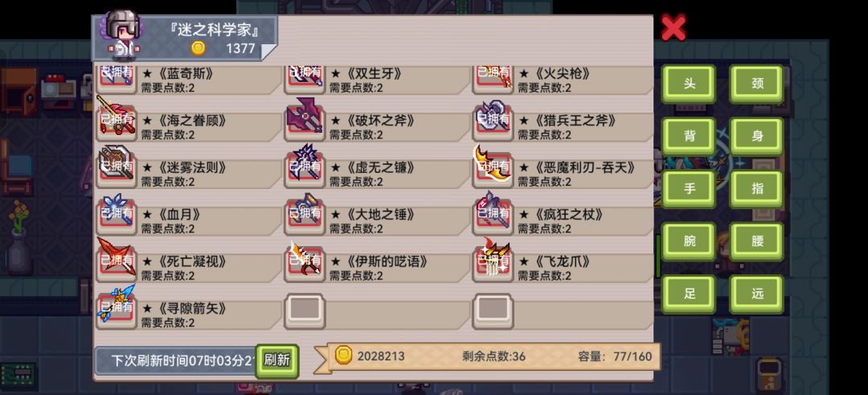Select the 伊斯的呓语 weapon icon
Screen dimensions: 868x395
pos(305,259)
